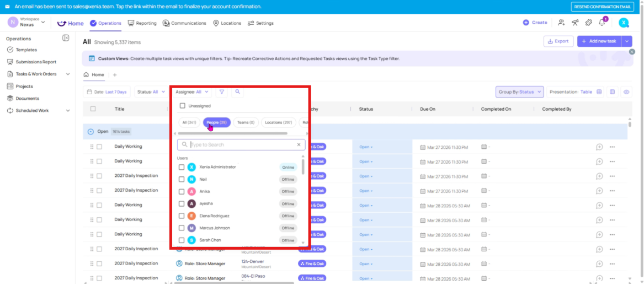Collapse the Operations sidebar panel icon
Screen dimensions: 644x285
click(66, 38)
